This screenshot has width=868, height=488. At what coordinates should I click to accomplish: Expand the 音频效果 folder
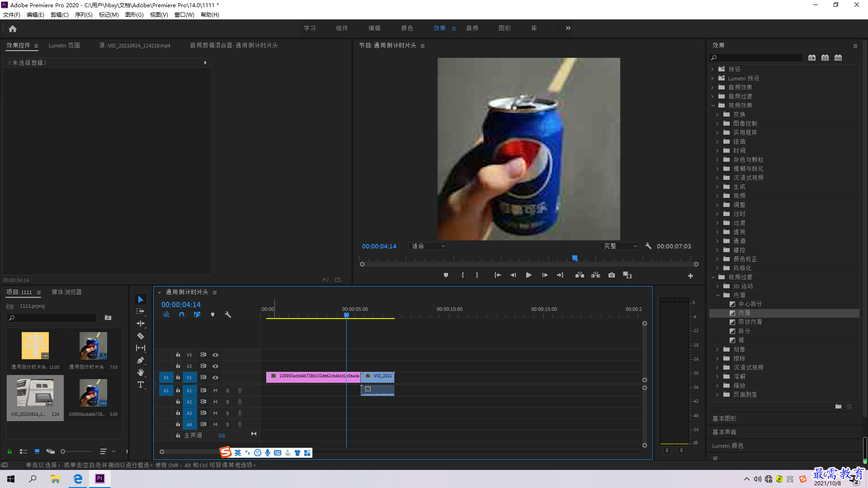point(712,87)
